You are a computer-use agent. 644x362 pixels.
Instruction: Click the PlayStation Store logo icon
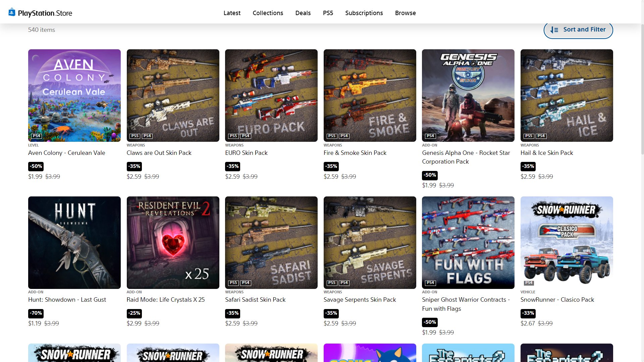(x=12, y=12)
